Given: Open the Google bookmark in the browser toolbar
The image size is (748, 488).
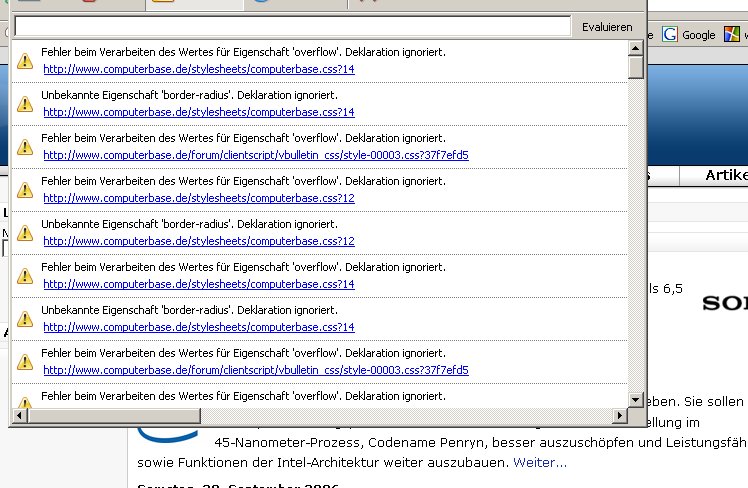Looking at the screenshot, I should 689,34.
